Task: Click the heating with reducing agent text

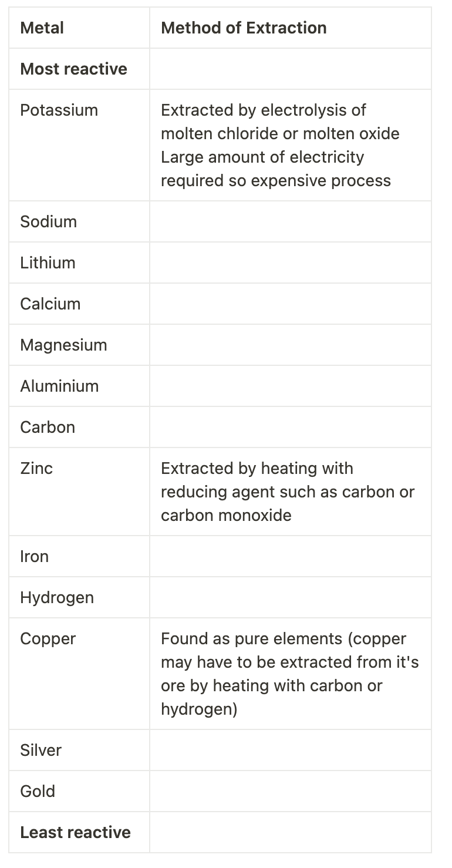Action: coord(288,492)
